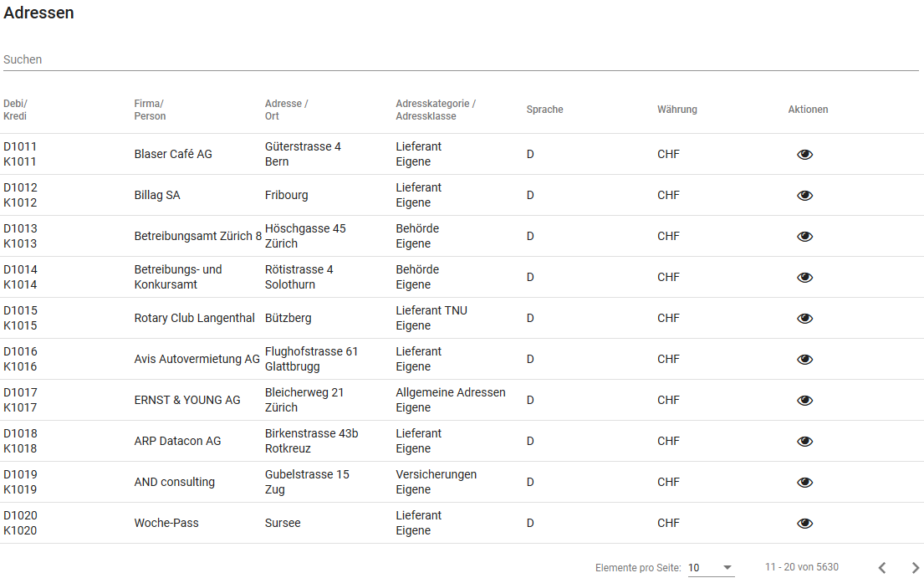Click the Adresse / Ort column header
The width and height of the screenshot is (924, 578).
click(286, 110)
